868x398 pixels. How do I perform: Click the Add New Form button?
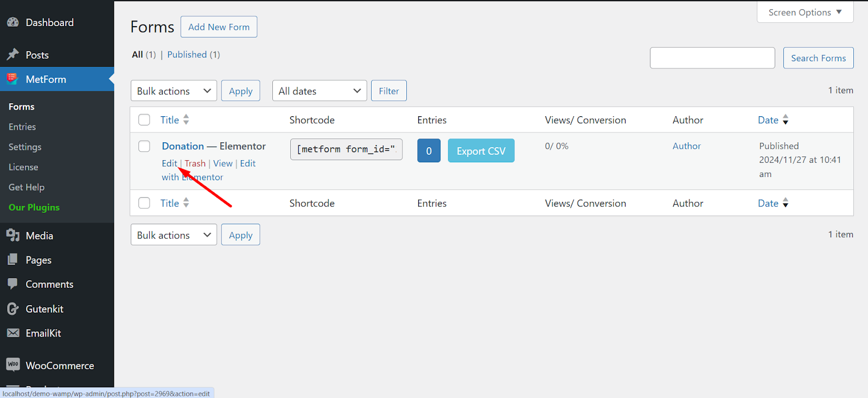219,27
